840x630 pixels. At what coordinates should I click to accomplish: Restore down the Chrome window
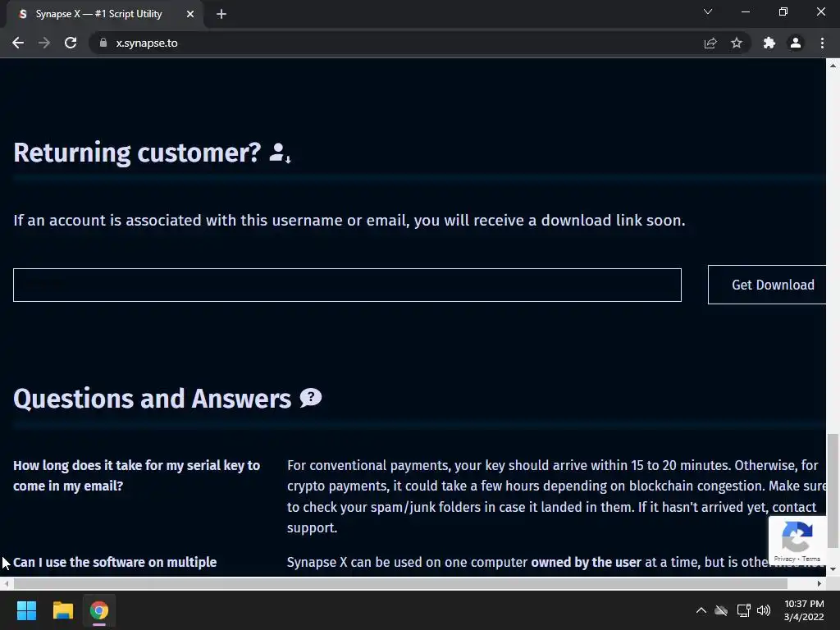[x=783, y=11]
